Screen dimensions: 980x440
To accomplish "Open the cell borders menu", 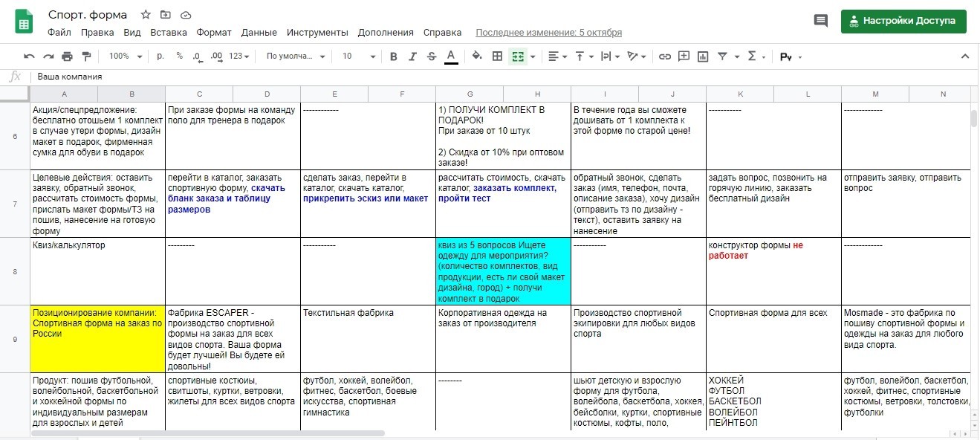I will (498, 56).
